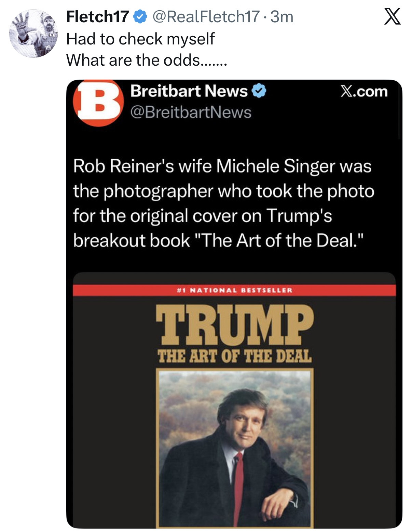The height and width of the screenshot is (532, 412).
Task: Click the 'What are the odds' line
Action: (x=146, y=60)
